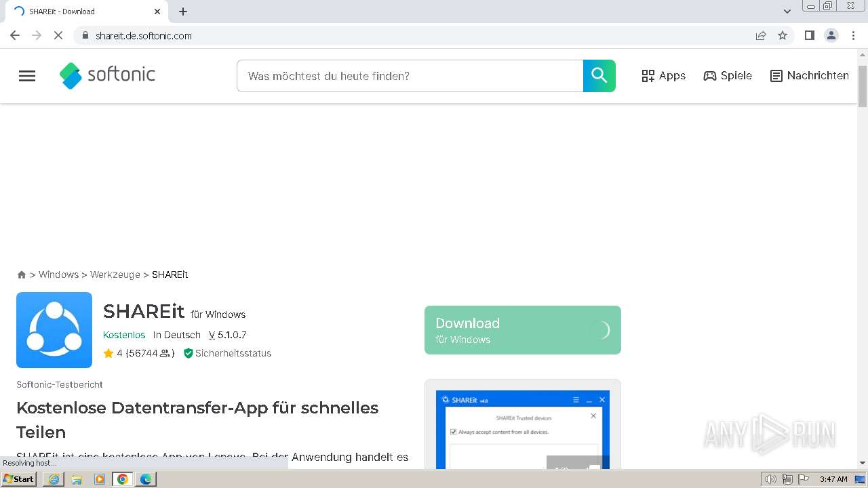Launch Internet Explorer from taskbar

tap(54, 479)
